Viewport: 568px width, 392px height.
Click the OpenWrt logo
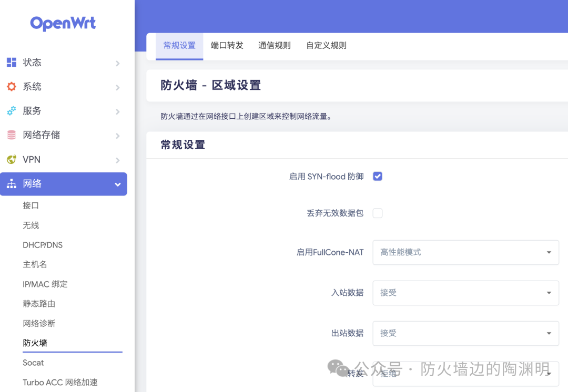coord(63,24)
